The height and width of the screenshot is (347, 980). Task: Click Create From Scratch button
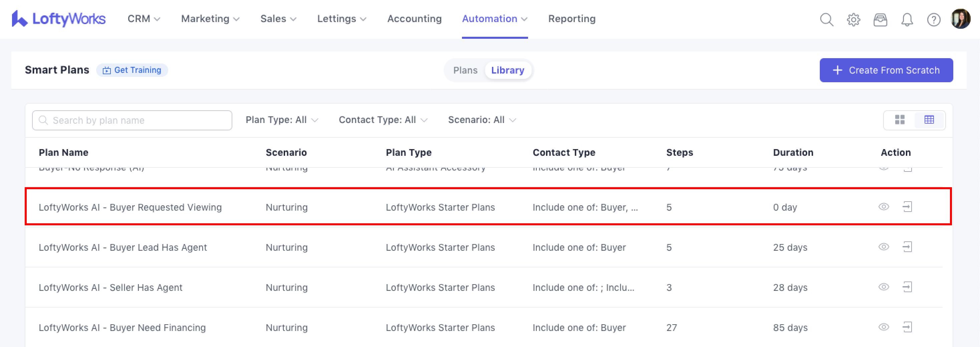tap(886, 71)
